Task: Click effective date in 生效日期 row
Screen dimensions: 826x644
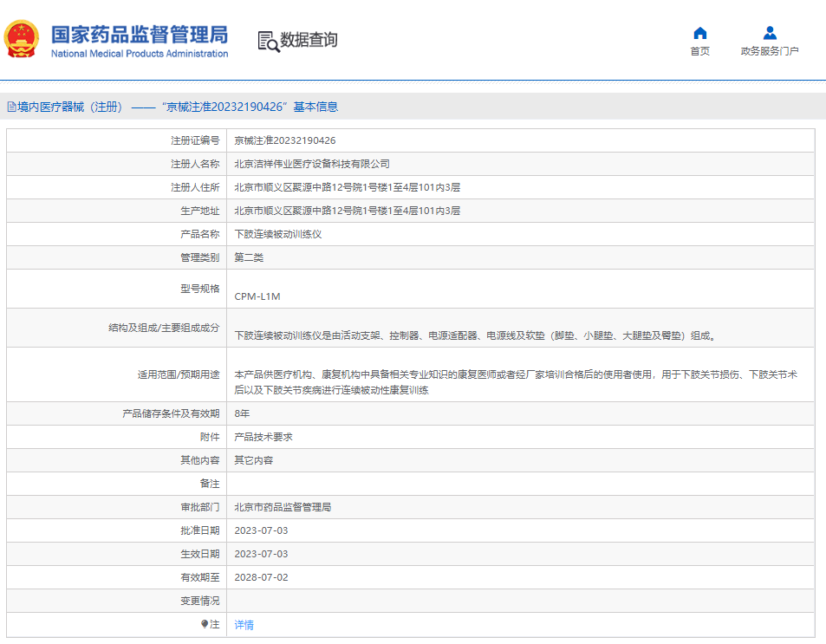Action: (x=261, y=554)
